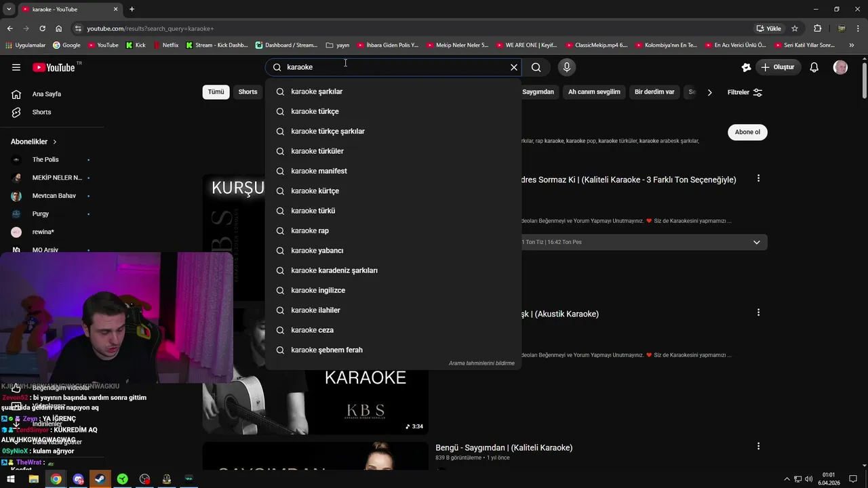Choose suggestion karaoke ingilizce
Viewport: 868px width, 488px height.
(393, 290)
